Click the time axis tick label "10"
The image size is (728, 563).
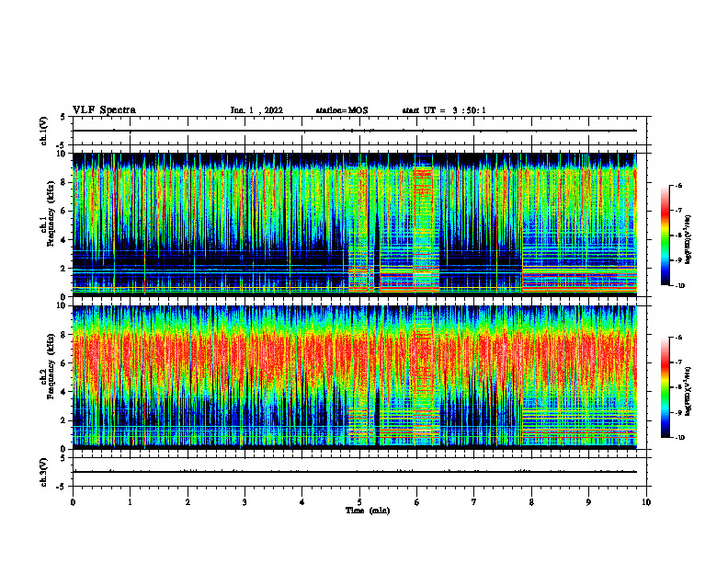[x=646, y=502]
